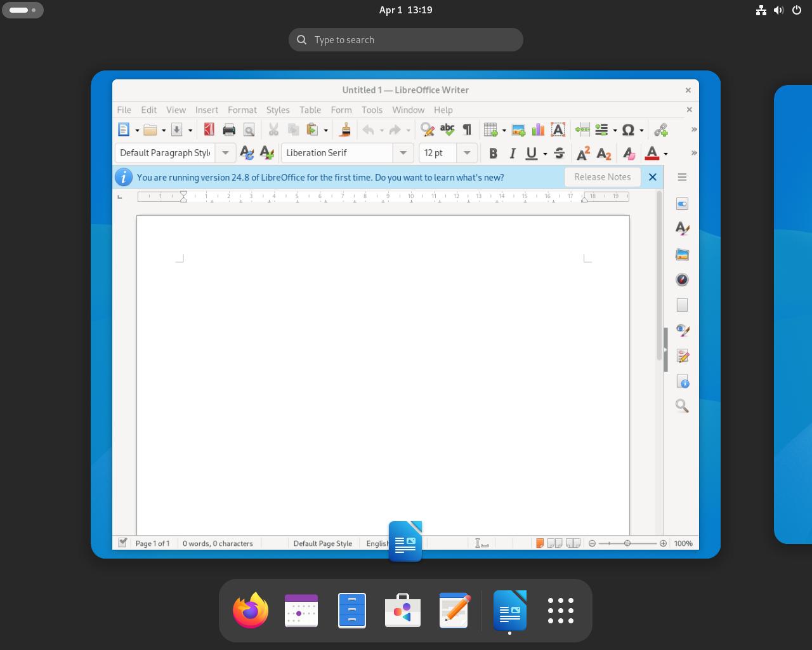
Task: Toggle Underline formatting
Action: [x=532, y=153]
